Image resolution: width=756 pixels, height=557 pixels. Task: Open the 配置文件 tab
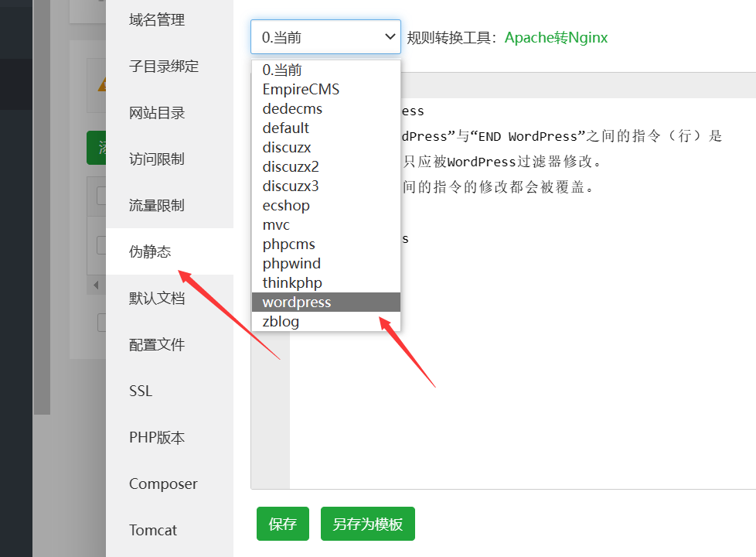[157, 344]
